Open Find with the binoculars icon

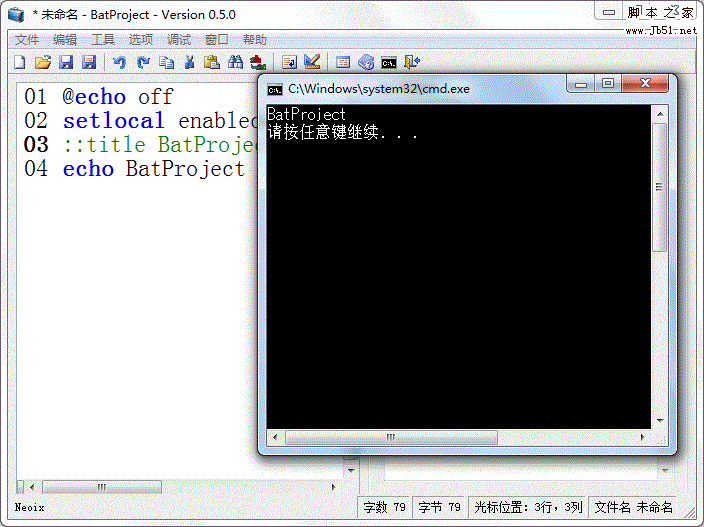pos(235,62)
